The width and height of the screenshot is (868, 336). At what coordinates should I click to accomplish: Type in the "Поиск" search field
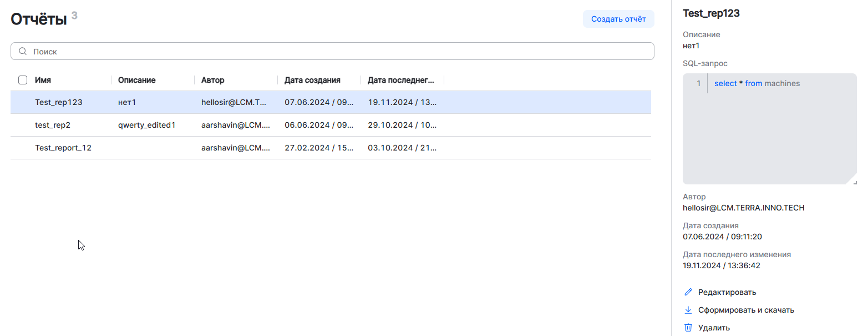(333, 52)
